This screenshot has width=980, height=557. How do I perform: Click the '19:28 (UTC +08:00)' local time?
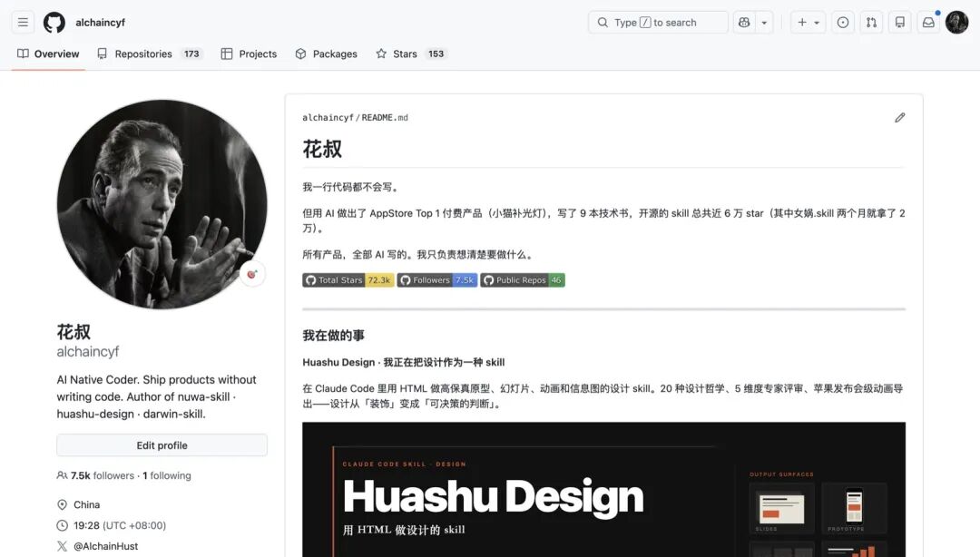coord(120,525)
